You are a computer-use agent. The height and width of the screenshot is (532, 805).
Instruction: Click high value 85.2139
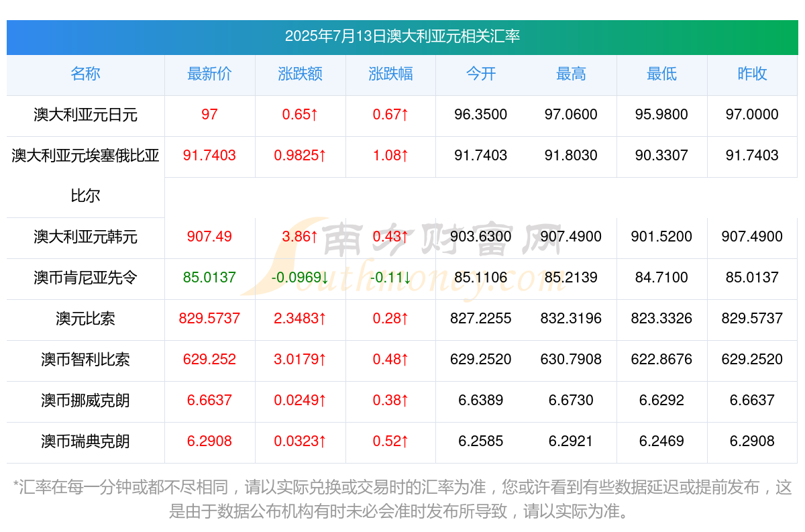(571, 278)
